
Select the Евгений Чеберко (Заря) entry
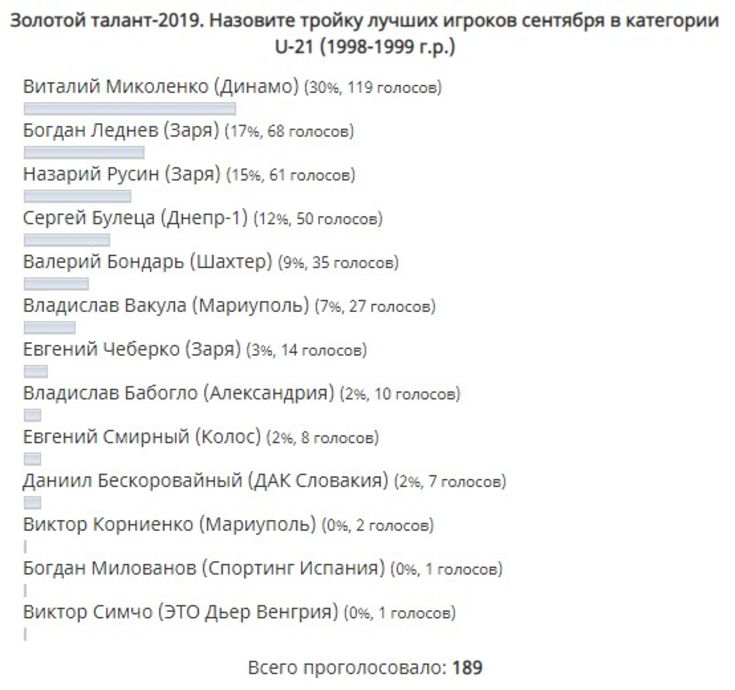click(x=132, y=350)
